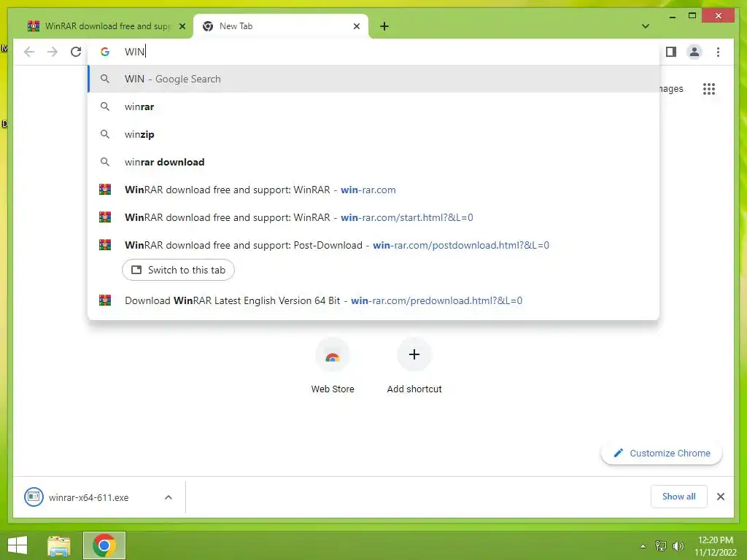
Task: Open Chrome's three-dot menu
Action: [718, 52]
